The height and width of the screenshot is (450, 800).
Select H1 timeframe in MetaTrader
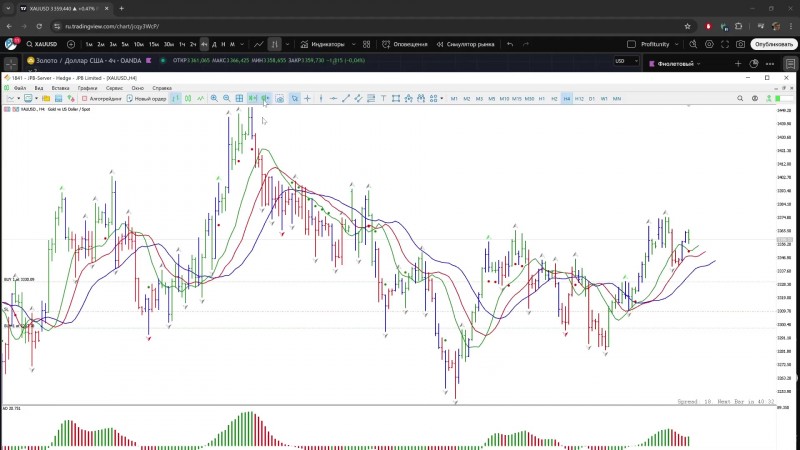pyautogui.click(x=542, y=98)
